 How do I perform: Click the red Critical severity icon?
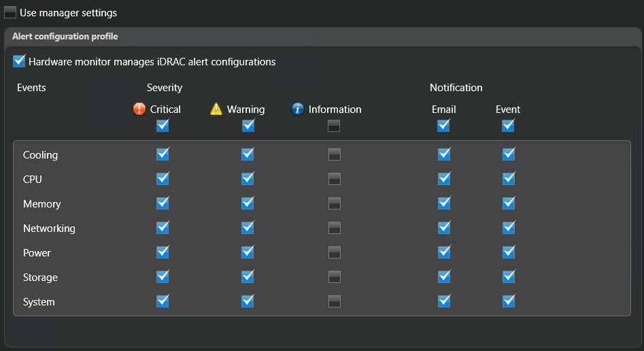pyautogui.click(x=139, y=109)
